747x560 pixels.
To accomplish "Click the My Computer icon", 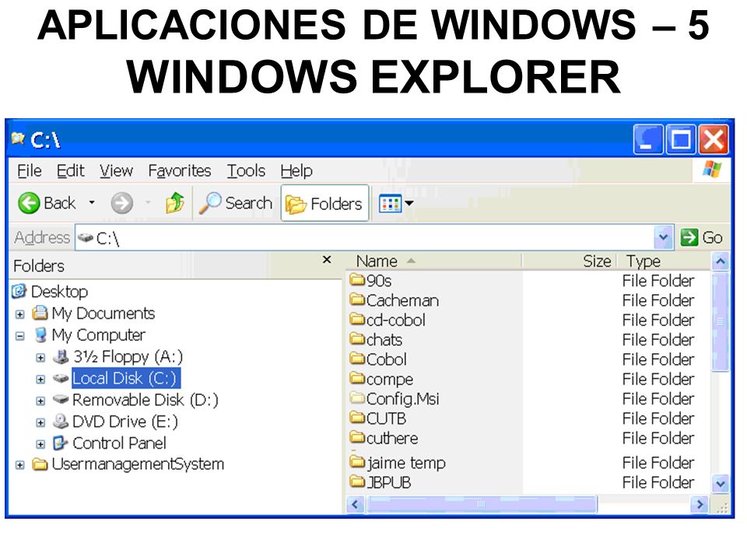I will point(41,334).
